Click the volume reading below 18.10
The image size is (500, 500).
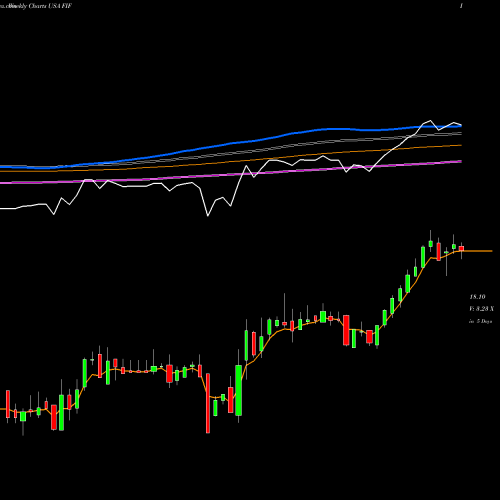pyautogui.click(x=481, y=309)
